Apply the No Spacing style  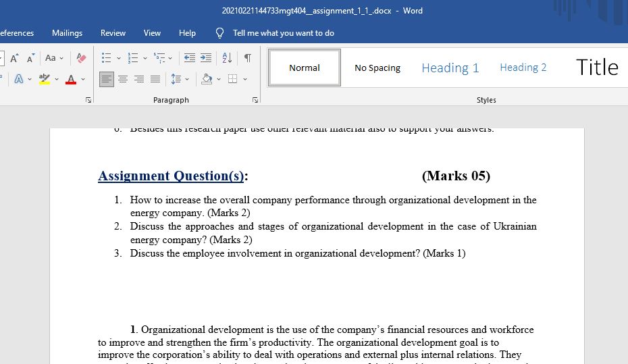pyautogui.click(x=377, y=68)
